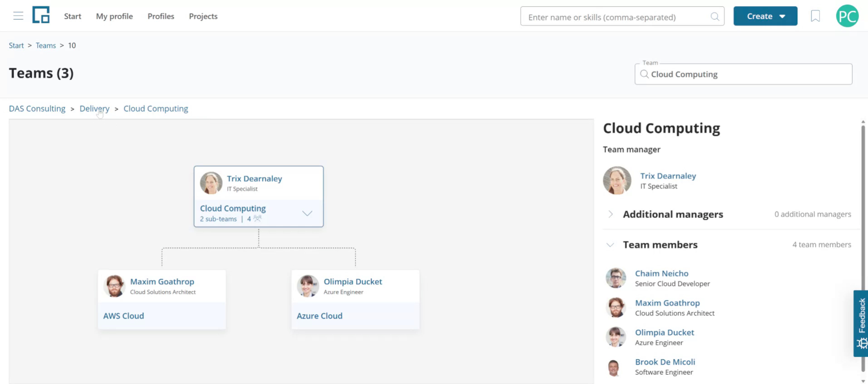
Task: Click Maxim Goathrop's photo on the AWS Cloud card
Action: (114, 286)
